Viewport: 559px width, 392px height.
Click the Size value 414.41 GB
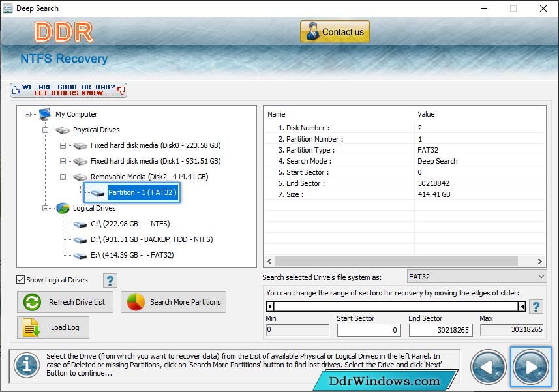(434, 194)
